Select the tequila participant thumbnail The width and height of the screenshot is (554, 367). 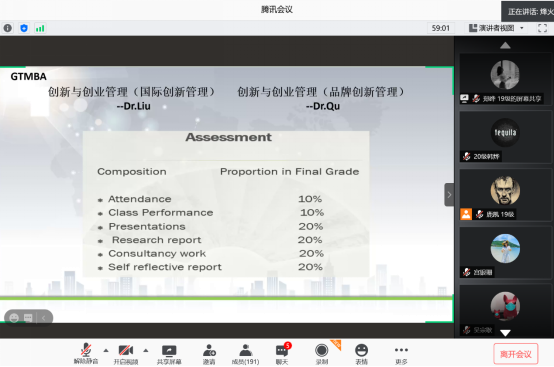pyautogui.click(x=505, y=137)
